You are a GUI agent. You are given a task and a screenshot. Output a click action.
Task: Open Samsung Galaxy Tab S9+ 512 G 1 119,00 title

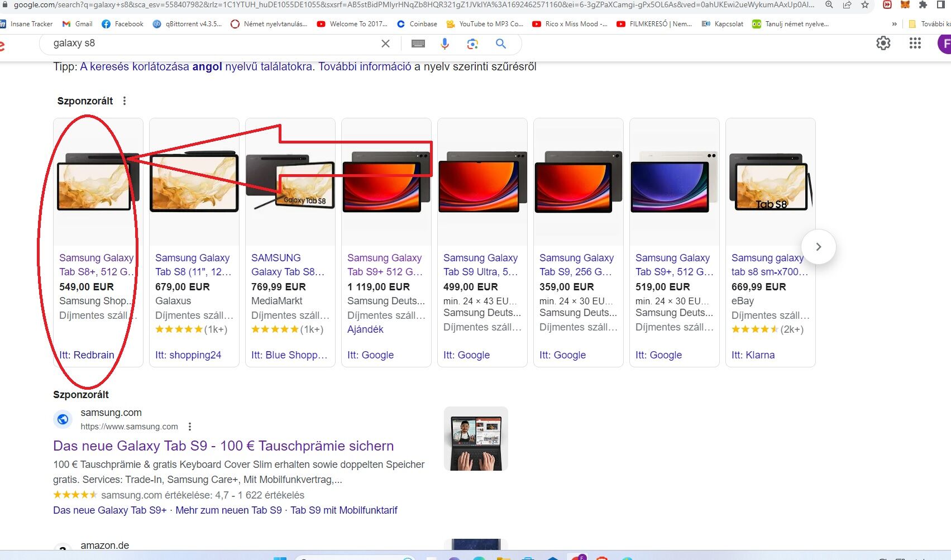click(385, 265)
